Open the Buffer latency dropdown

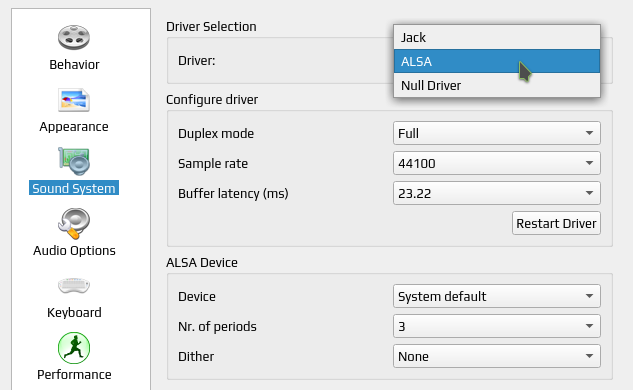click(497, 193)
